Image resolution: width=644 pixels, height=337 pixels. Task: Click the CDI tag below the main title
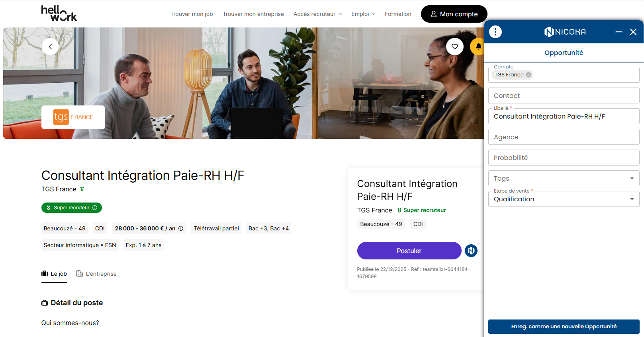click(x=100, y=228)
